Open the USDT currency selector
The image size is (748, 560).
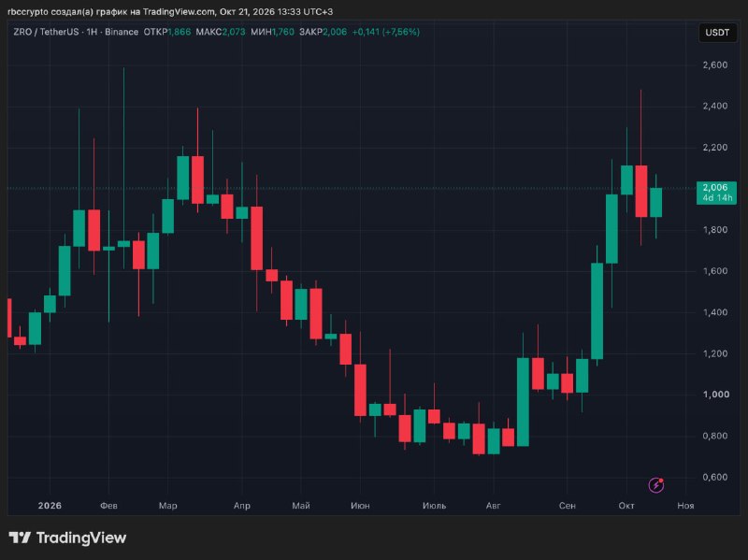(717, 33)
